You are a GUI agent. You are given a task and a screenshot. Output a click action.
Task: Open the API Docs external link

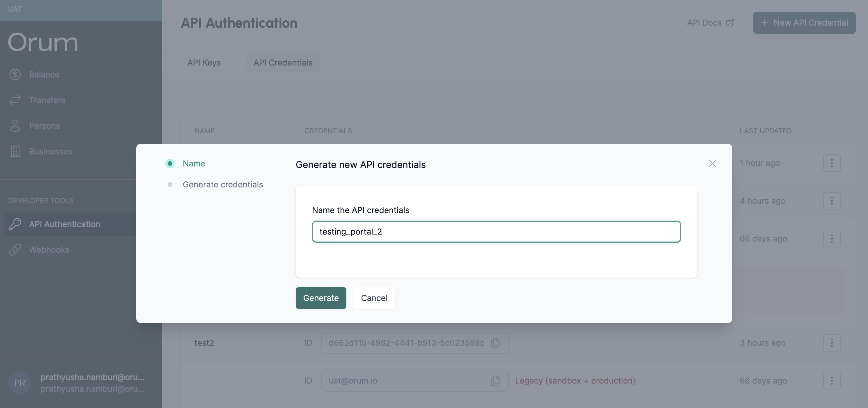tap(710, 23)
